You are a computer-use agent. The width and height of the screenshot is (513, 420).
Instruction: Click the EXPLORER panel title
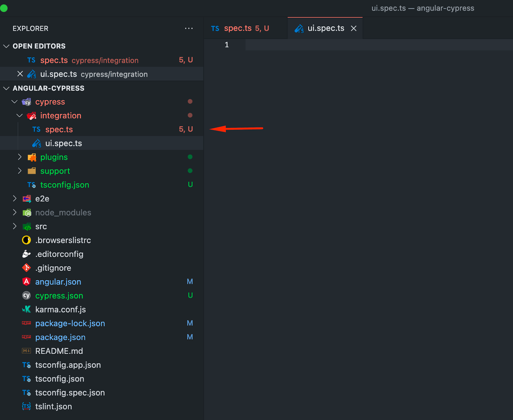tap(30, 28)
